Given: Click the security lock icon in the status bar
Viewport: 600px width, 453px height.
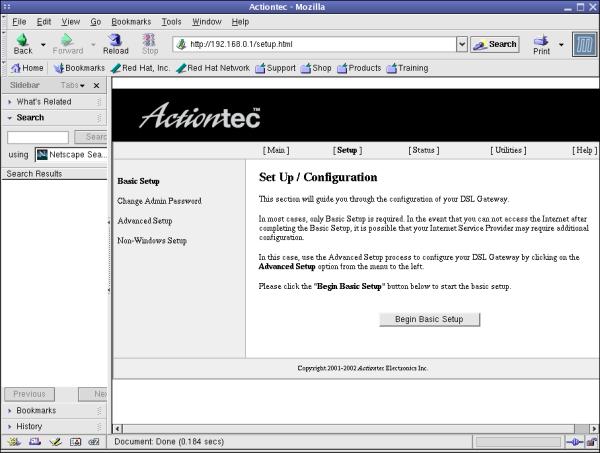Looking at the screenshot, I should tap(592, 442).
